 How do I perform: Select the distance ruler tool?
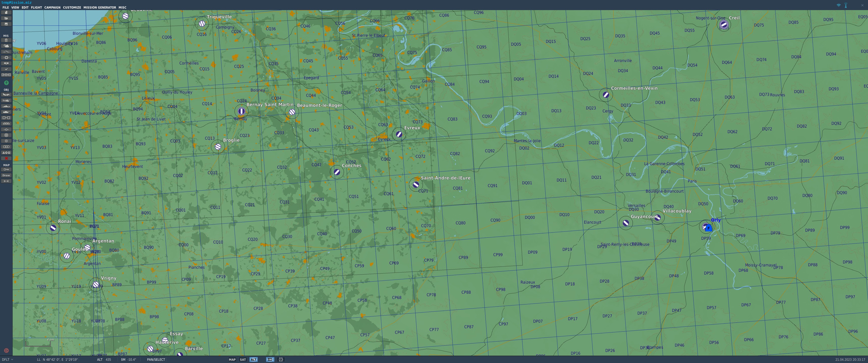(6, 181)
